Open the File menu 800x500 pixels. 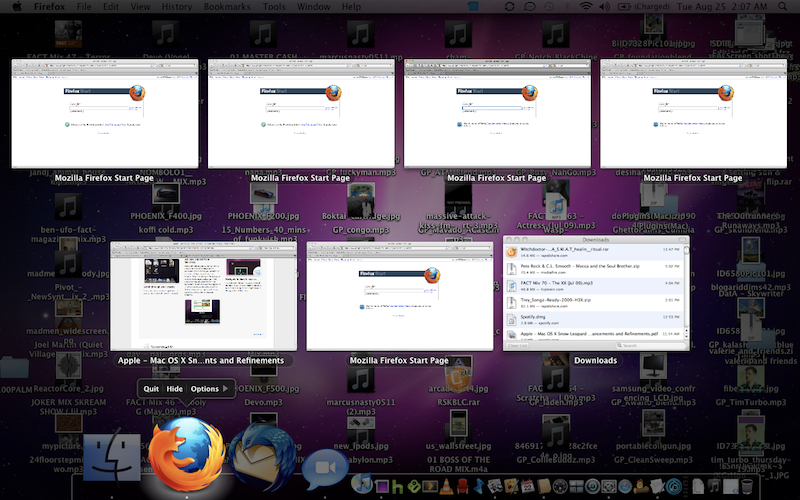click(x=84, y=7)
